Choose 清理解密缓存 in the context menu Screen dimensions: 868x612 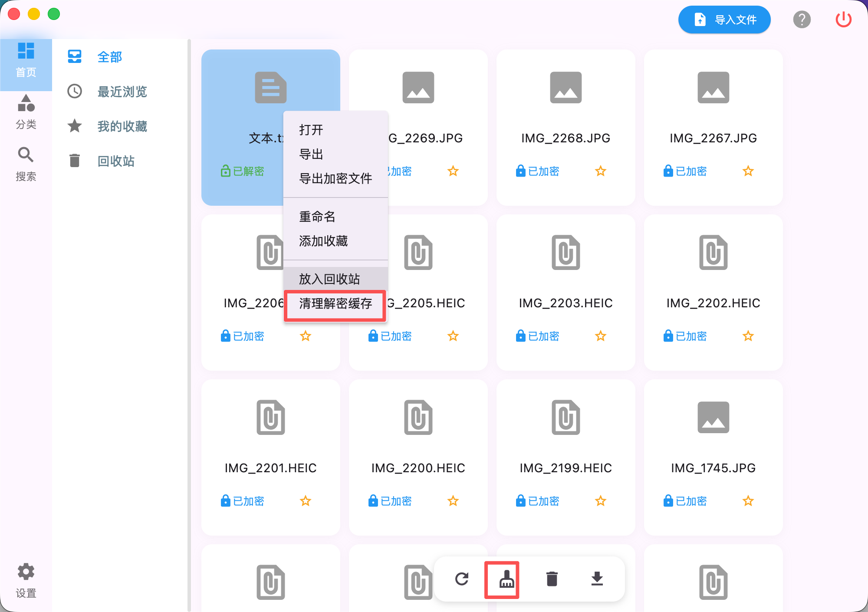pos(335,303)
